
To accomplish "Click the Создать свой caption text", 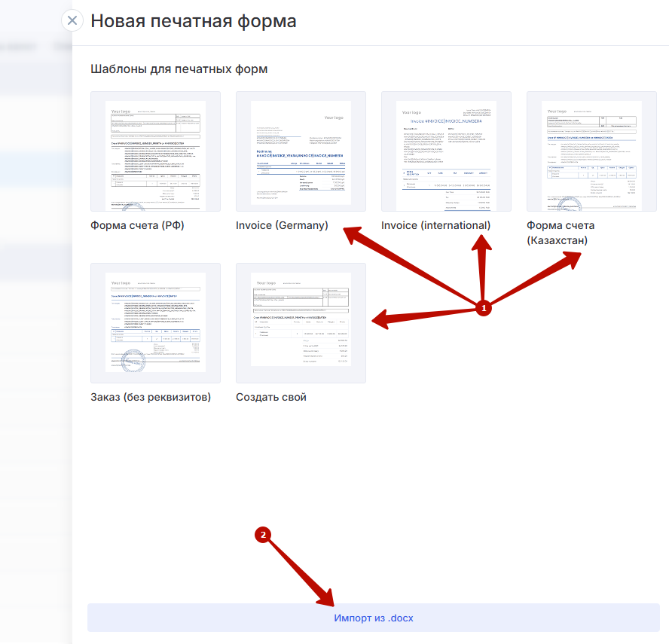I will [271, 397].
